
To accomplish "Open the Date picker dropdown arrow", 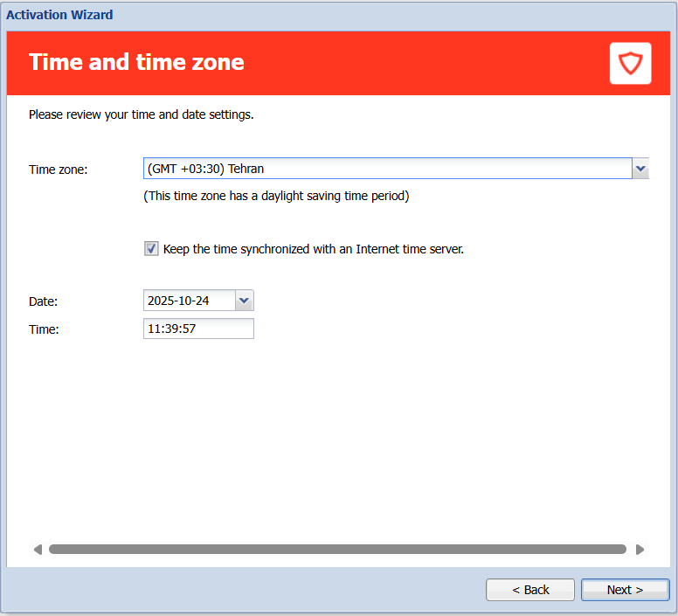I will [245, 301].
